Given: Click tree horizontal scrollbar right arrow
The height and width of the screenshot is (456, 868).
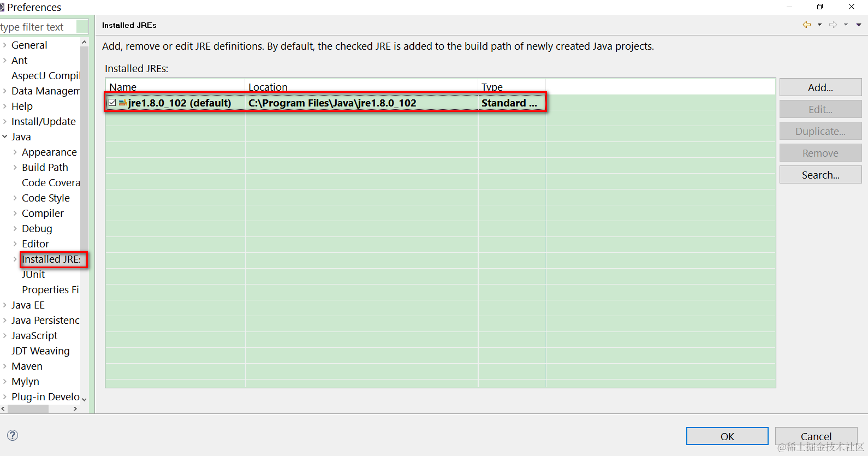Looking at the screenshot, I should pyautogui.click(x=75, y=408).
